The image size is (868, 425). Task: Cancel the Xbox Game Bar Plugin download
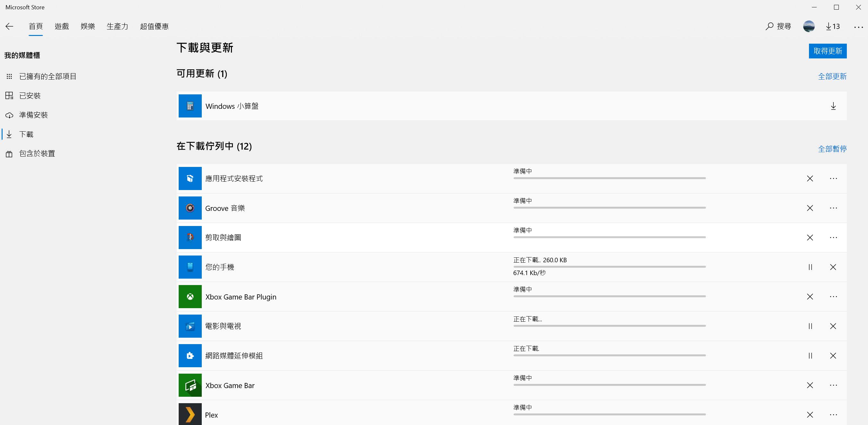(x=810, y=297)
